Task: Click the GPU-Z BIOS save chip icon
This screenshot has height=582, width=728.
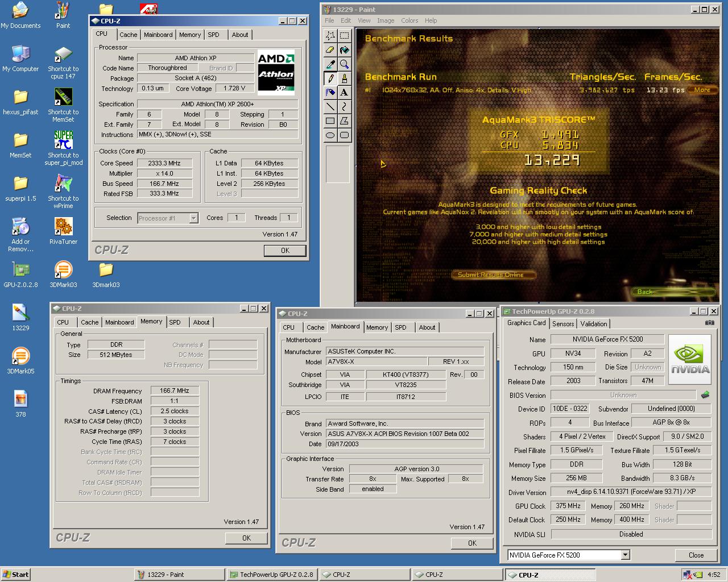Action: [705, 394]
